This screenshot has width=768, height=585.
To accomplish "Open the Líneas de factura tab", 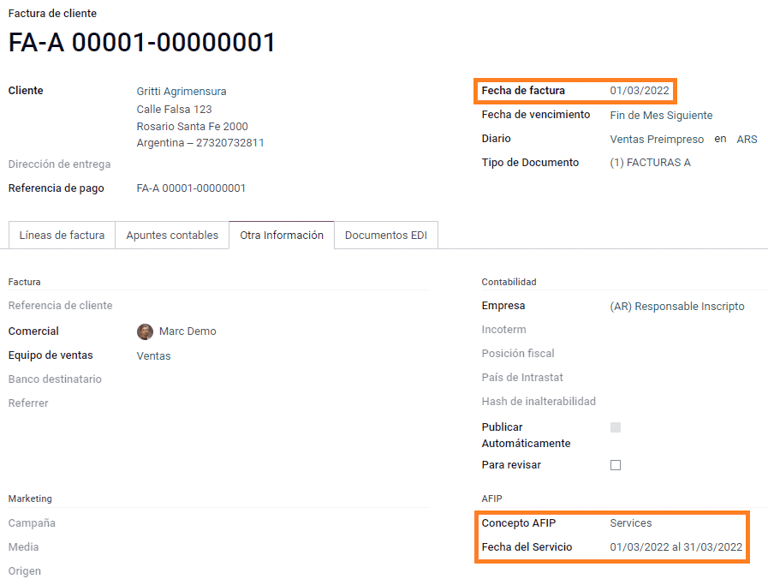I will [62, 235].
